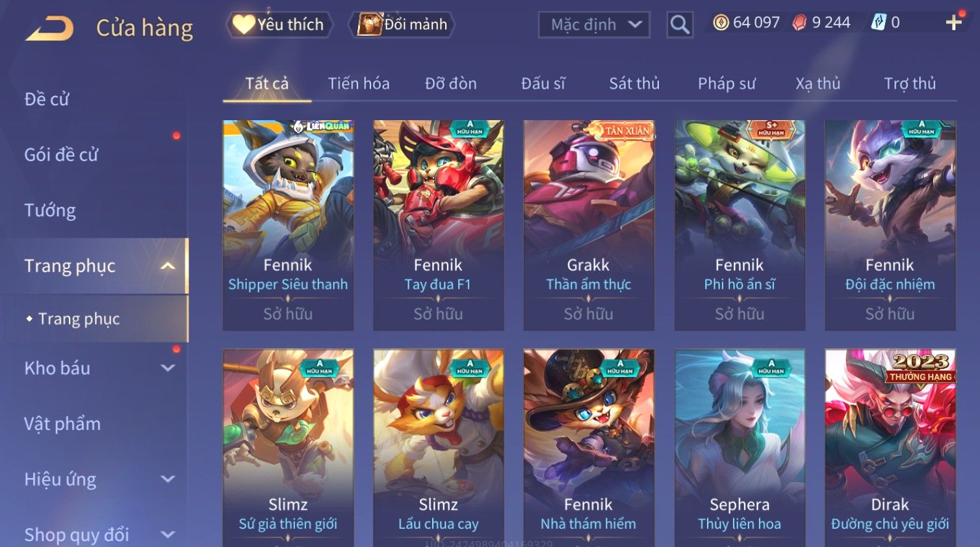
Task: Tap the blue quân huy voucher icon
Action: 879,23
